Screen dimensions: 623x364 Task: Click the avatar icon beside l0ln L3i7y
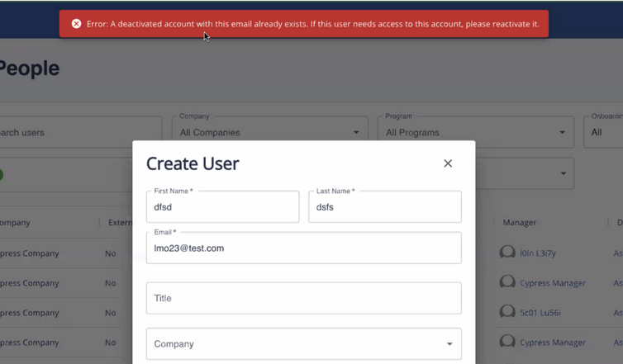tap(507, 253)
